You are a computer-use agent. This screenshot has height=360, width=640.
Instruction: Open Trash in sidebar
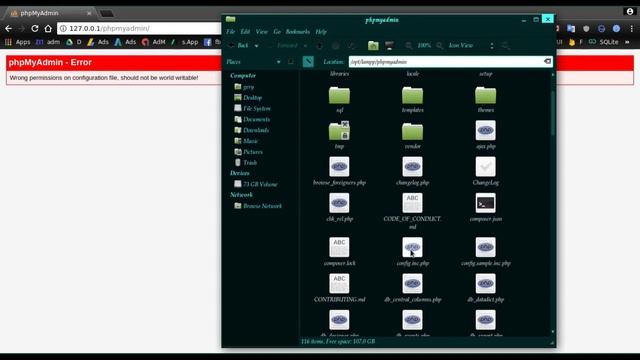(246, 162)
